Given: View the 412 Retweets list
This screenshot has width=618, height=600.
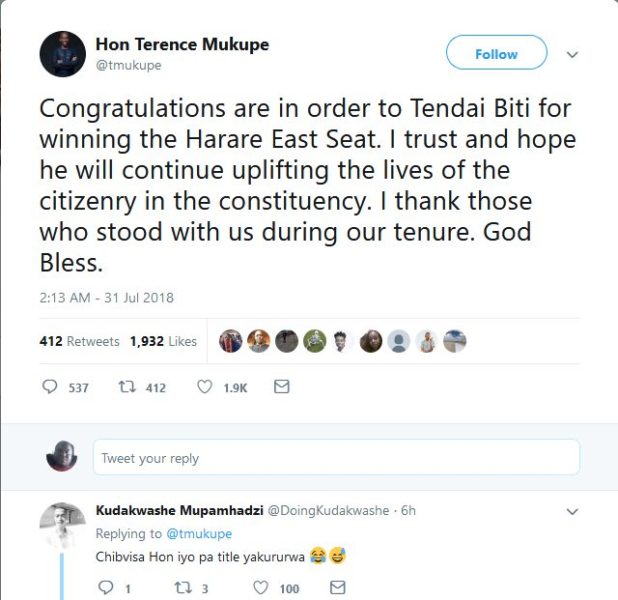Looking at the screenshot, I should [79, 341].
